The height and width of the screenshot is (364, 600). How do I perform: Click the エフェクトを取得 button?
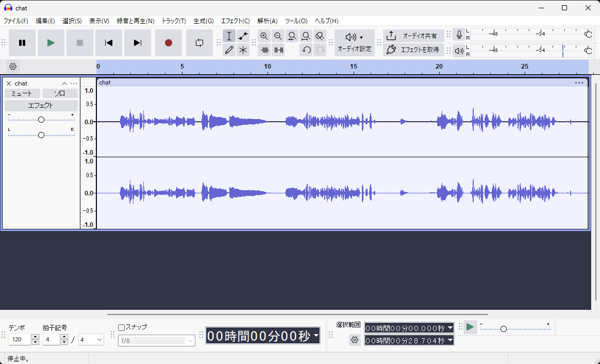pos(413,50)
